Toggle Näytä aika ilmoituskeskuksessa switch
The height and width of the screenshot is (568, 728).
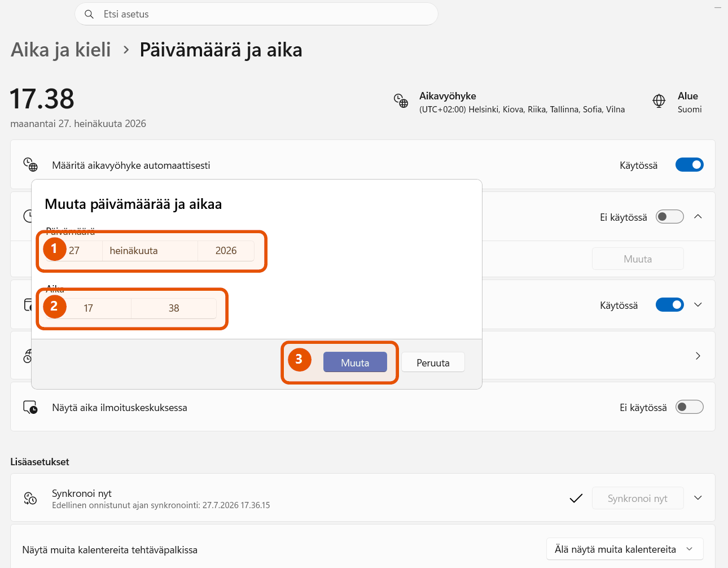tap(690, 407)
